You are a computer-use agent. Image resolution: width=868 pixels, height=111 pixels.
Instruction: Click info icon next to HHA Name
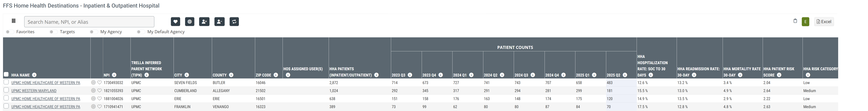click(34, 75)
